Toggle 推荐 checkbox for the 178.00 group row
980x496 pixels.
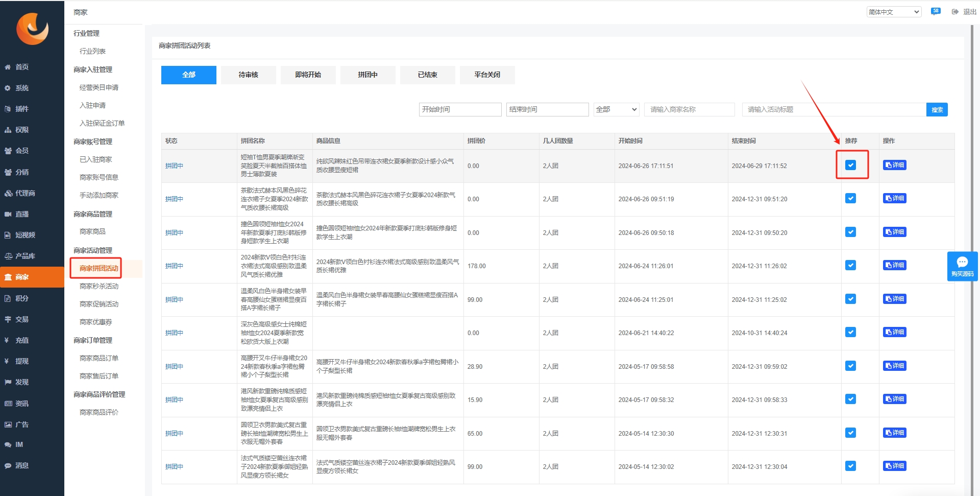(850, 265)
